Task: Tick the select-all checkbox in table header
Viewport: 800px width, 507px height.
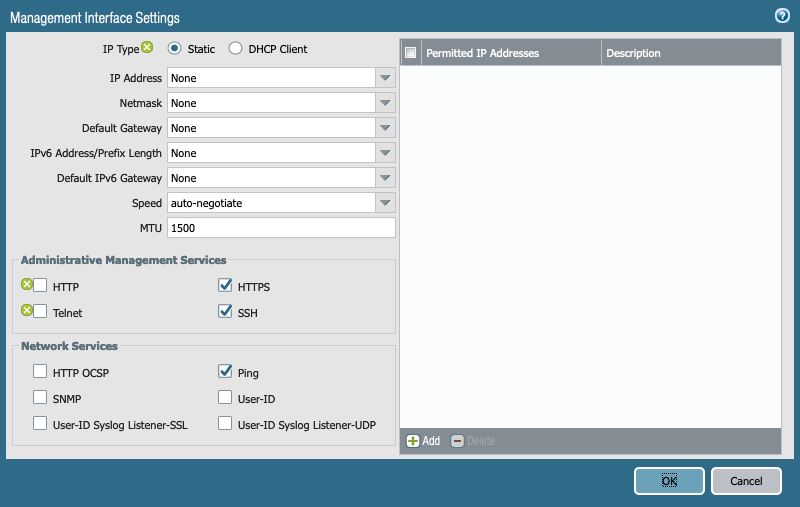Action: (410, 53)
